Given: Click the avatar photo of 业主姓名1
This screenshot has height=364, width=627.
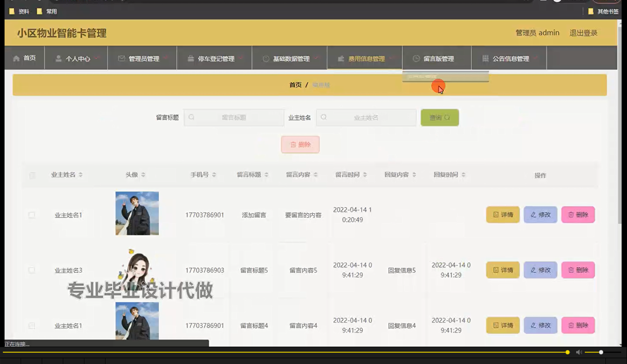Looking at the screenshot, I should pos(137,213).
